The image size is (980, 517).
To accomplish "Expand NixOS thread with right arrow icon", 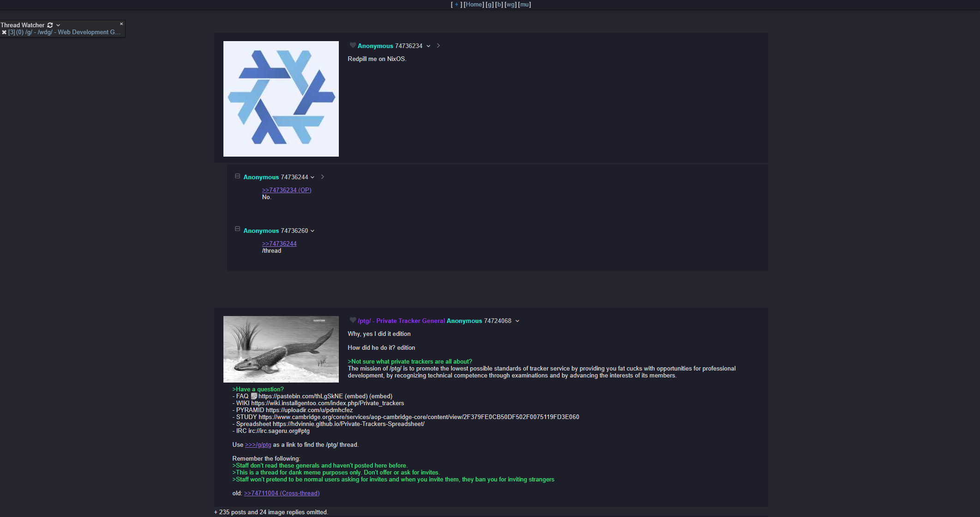I will [x=438, y=46].
